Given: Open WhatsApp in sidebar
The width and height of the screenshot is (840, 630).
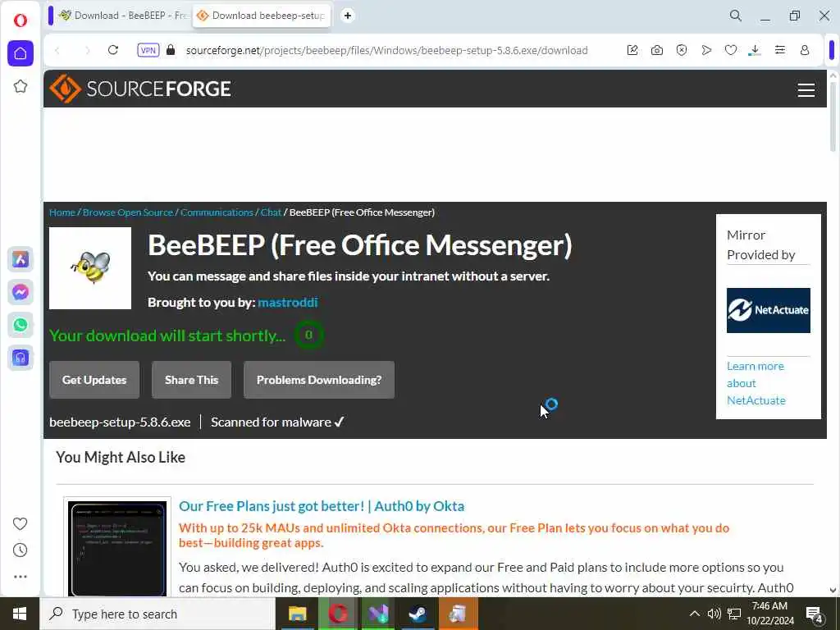Looking at the screenshot, I should pos(21,325).
